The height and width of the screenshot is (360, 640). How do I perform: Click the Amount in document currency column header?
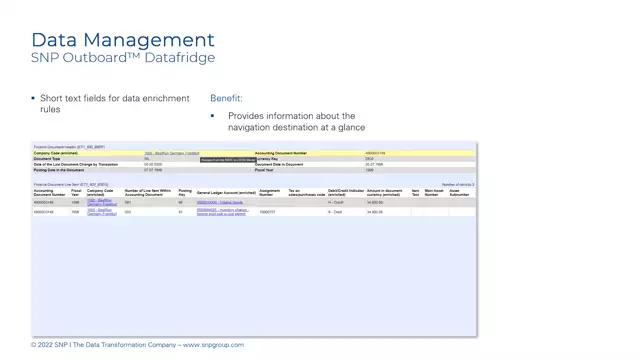click(x=384, y=193)
